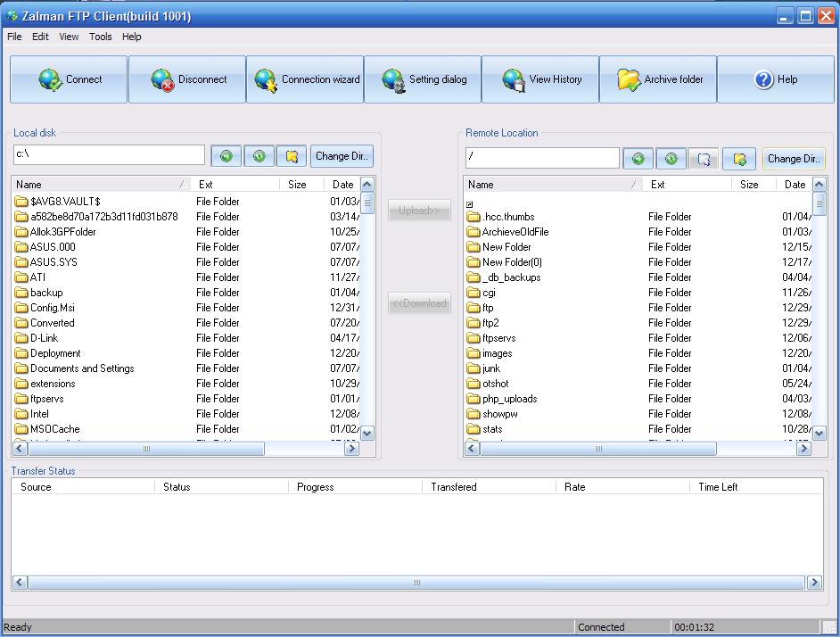
Task: Click the folder icon next to remote stats
Action: pyautogui.click(x=474, y=429)
